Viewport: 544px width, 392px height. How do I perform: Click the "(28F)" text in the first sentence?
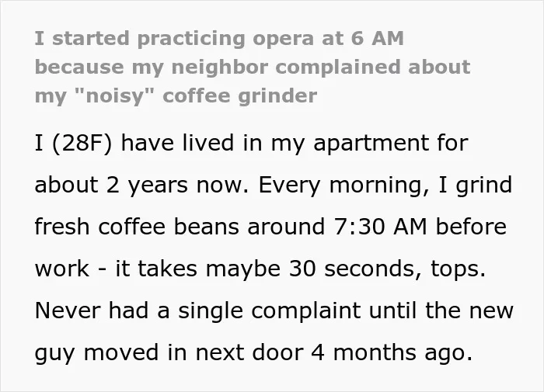click(x=82, y=143)
